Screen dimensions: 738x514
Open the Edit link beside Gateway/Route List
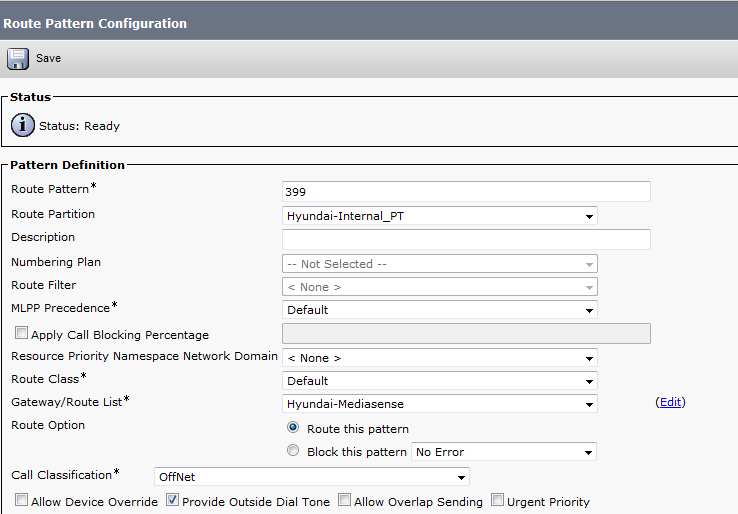pos(670,402)
